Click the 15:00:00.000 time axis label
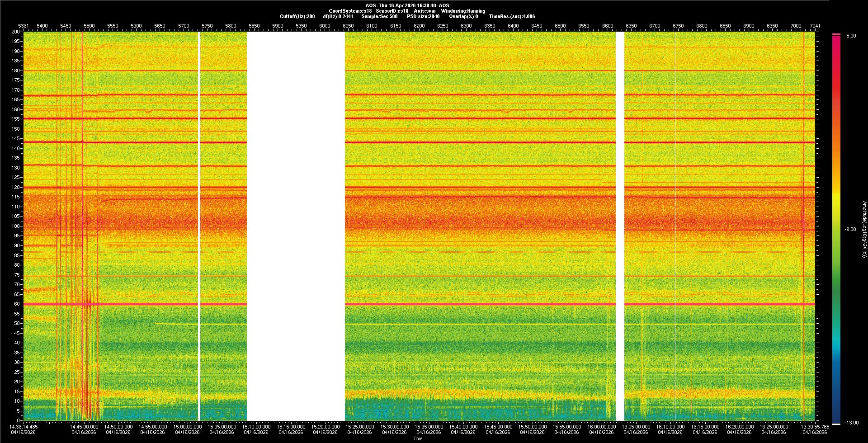The image size is (868, 443). (188, 427)
